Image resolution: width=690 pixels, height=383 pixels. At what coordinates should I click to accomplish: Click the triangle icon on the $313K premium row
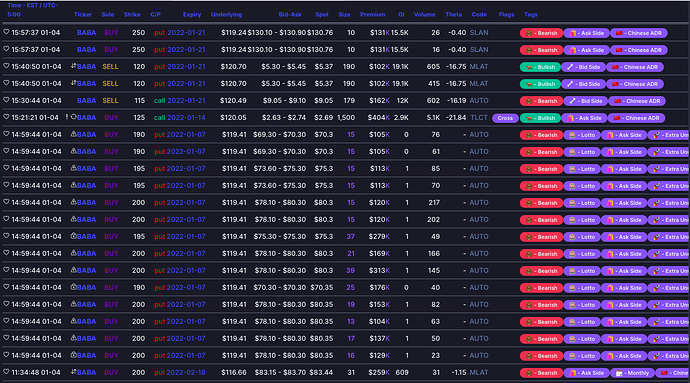73,270
